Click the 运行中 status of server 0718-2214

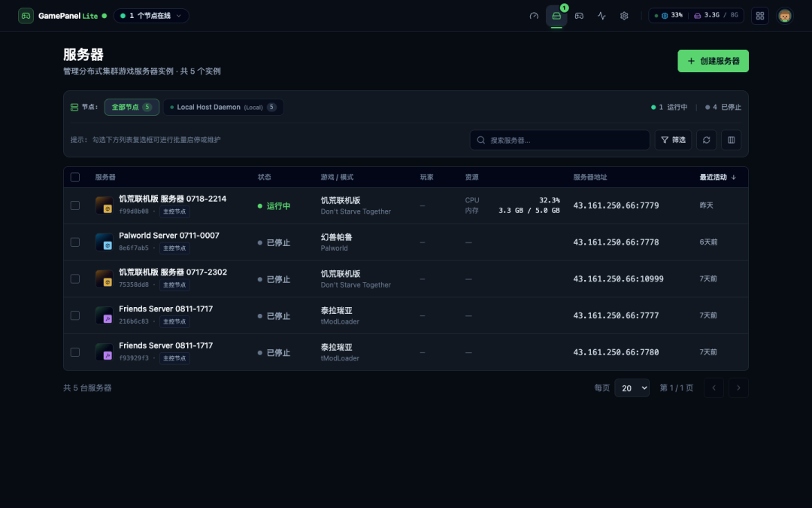click(274, 205)
